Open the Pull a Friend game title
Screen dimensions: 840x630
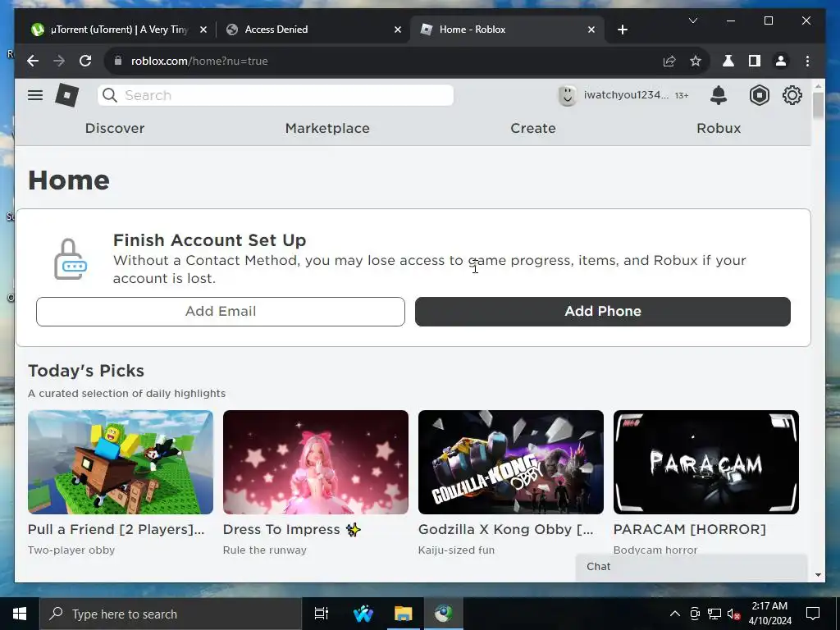coord(116,529)
